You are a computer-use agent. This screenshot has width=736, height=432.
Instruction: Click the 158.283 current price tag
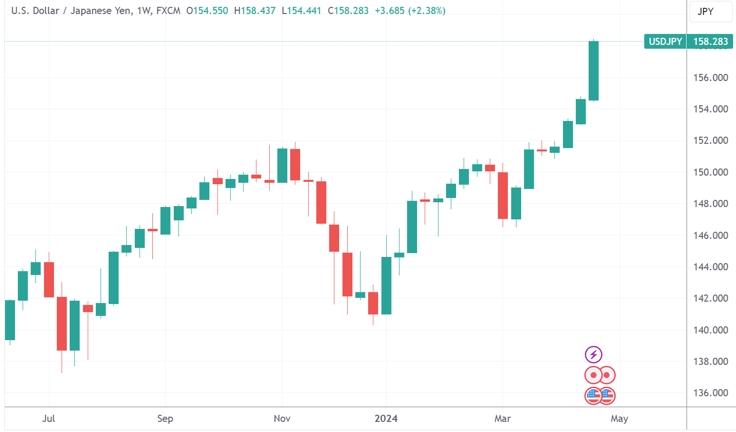pos(710,42)
